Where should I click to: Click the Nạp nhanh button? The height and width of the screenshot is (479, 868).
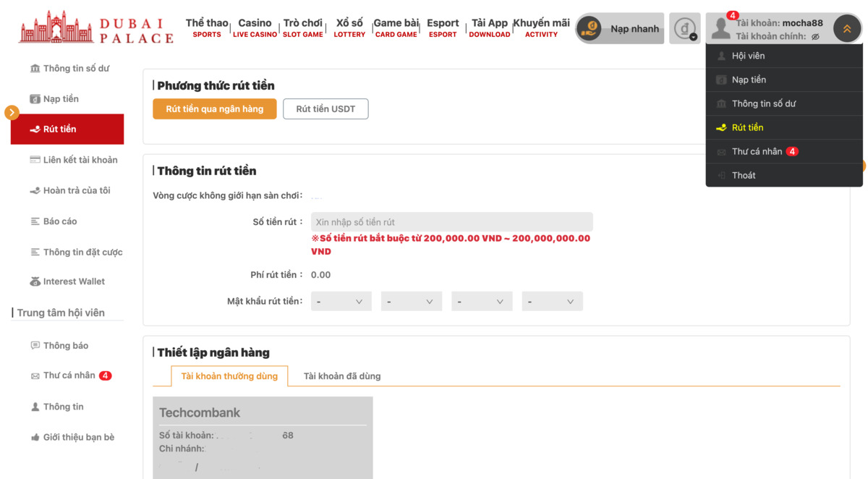coord(620,29)
